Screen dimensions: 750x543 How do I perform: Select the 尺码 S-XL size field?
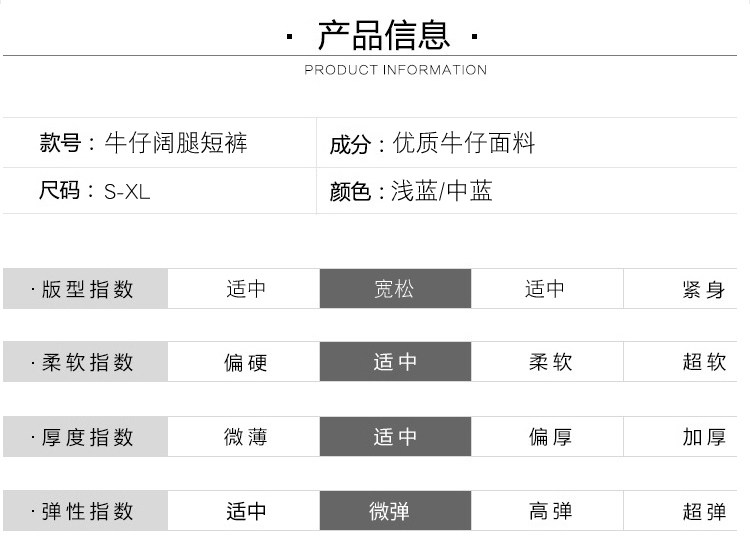[x=94, y=191]
